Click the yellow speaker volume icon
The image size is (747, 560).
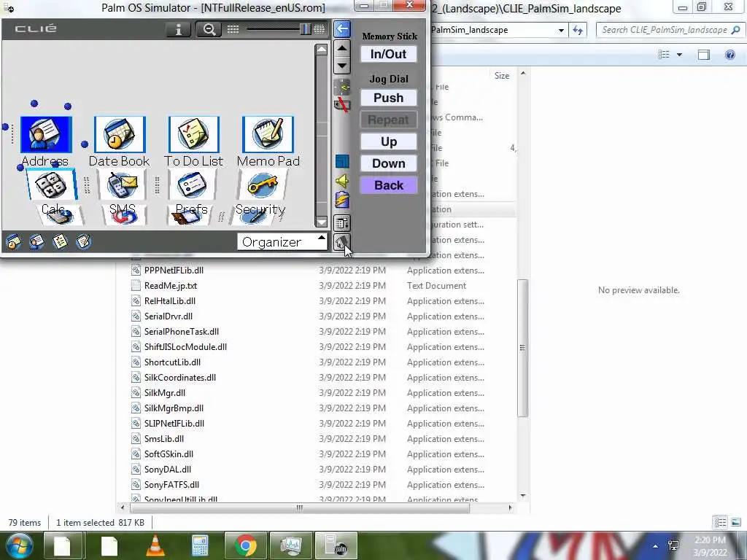point(341,181)
